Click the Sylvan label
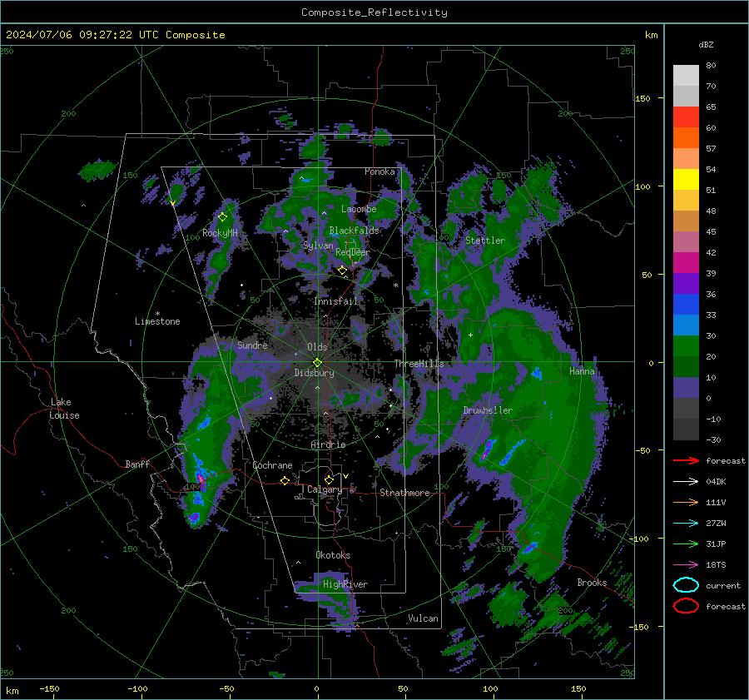Viewport: 749px width, 700px height. point(318,246)
